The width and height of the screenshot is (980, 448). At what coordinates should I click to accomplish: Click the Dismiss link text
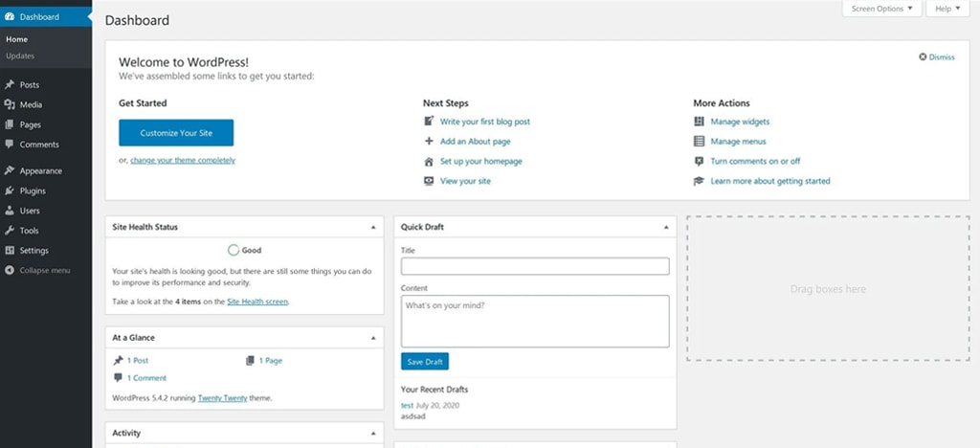(x=942, y=56)
